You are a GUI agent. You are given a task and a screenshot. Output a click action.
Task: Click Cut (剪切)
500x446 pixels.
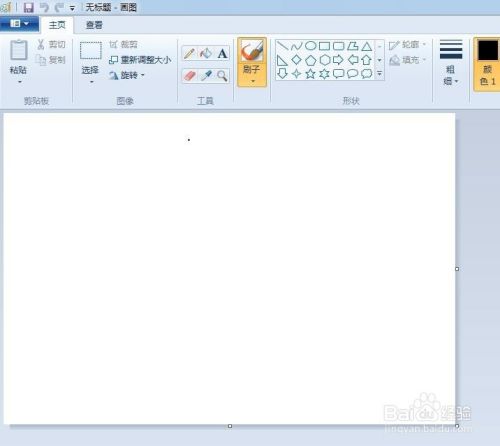[51, 45]
